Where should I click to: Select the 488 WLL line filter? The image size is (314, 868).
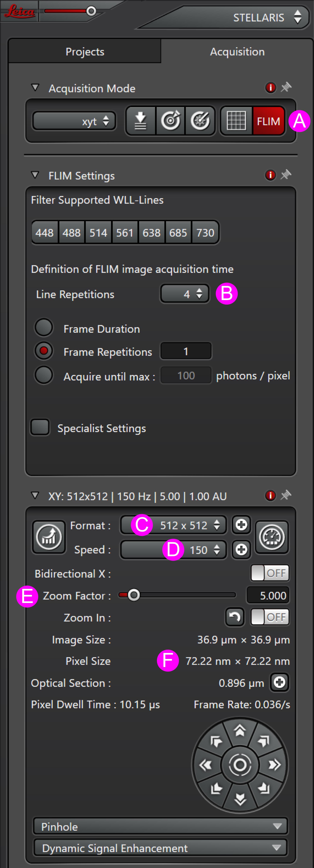click(x=71, y=232)
